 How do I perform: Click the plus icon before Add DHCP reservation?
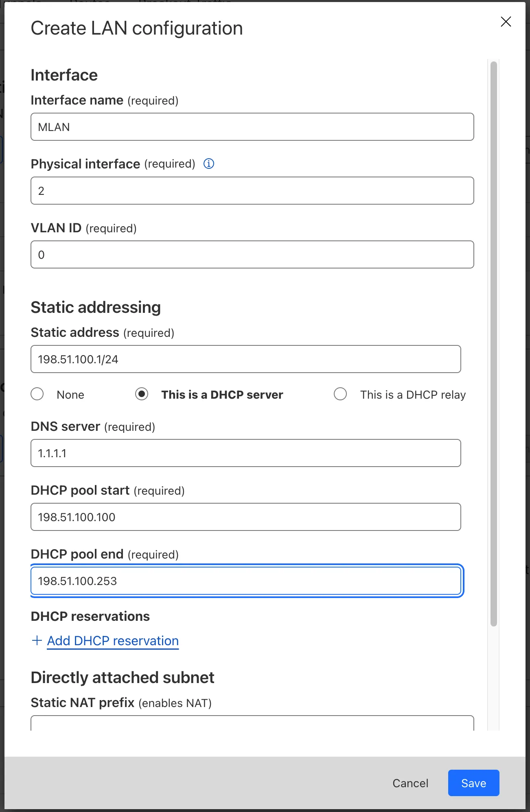tap(37, 640)
